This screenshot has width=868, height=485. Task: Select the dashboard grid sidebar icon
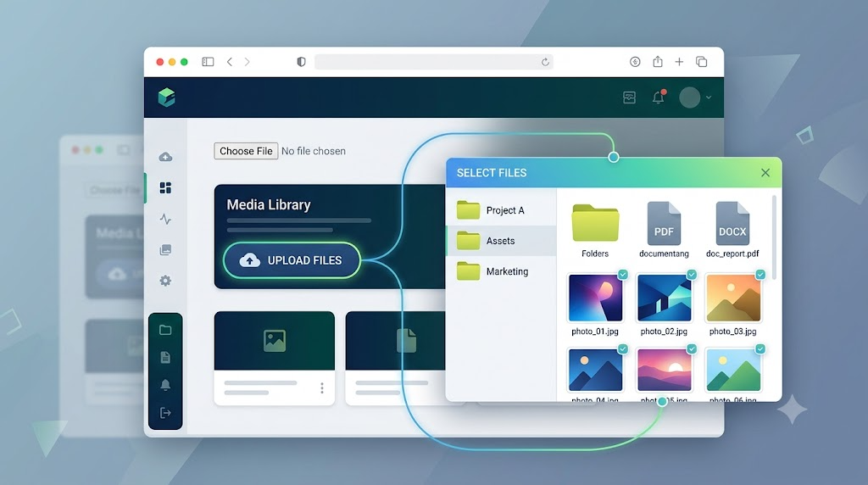165,187
